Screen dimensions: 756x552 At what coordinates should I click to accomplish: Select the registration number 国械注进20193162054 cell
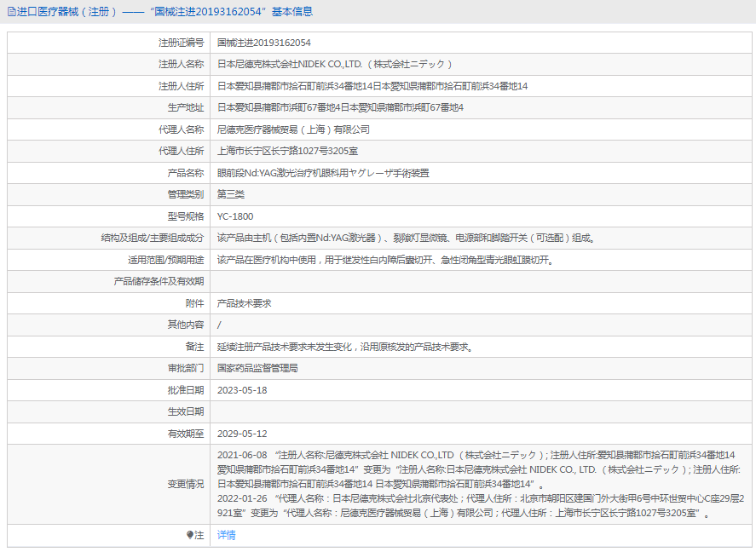pyautogui.click(x=263, y=43)
